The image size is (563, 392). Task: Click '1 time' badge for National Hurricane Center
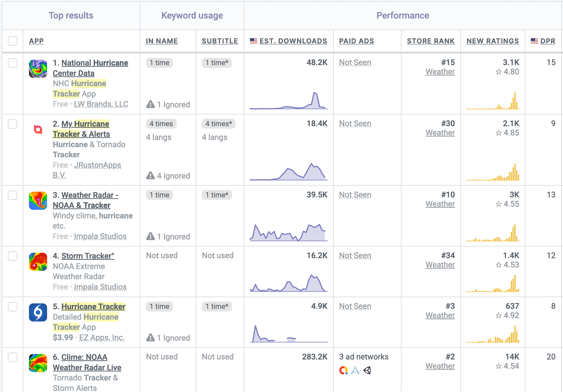tap(160, 63)
